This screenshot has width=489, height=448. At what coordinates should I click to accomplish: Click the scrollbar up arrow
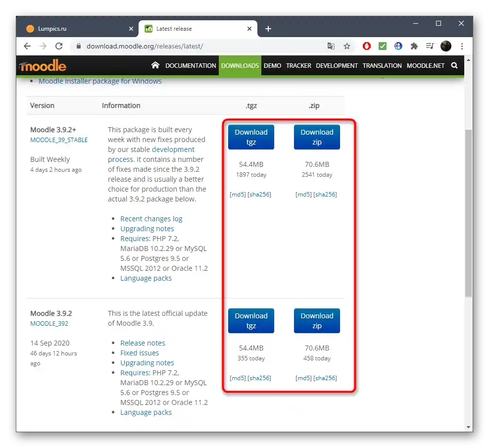point(468,60)
